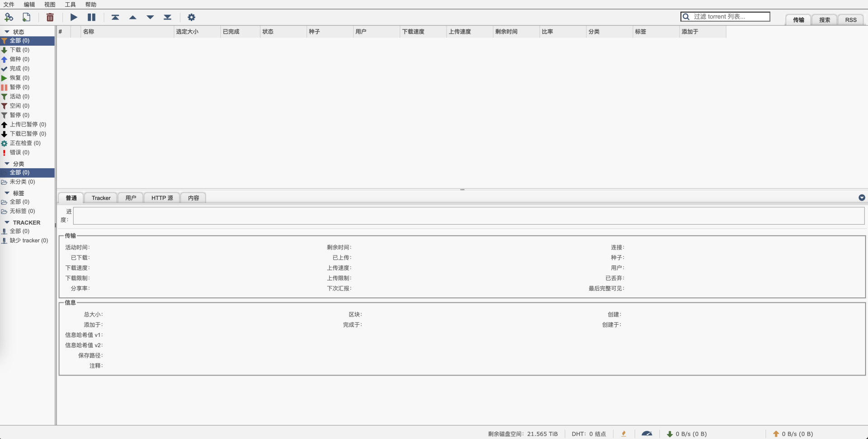Open the 普通 details tab
The height and width of the screenshot is (439, 868).
pos(71,198)
